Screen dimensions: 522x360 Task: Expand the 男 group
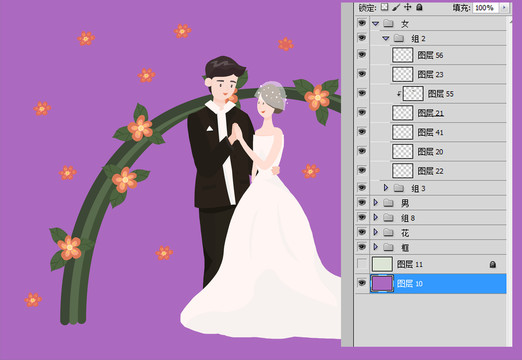(x=376, y=202)
